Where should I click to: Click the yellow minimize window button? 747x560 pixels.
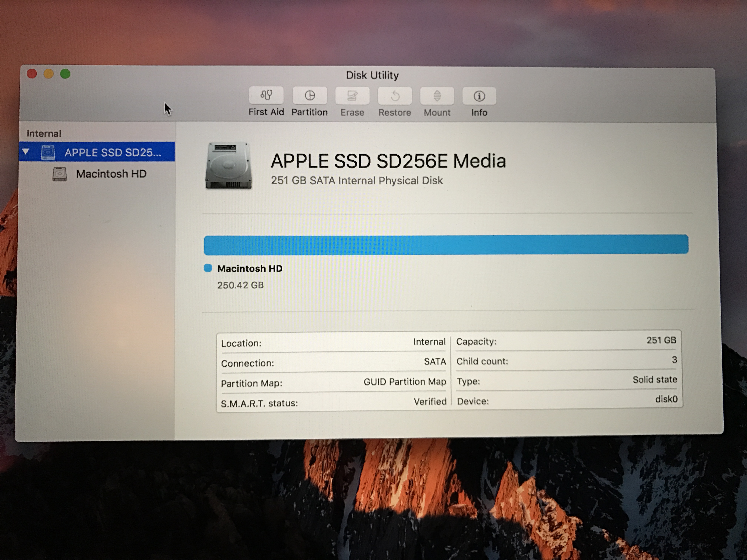tap(49, 74)
